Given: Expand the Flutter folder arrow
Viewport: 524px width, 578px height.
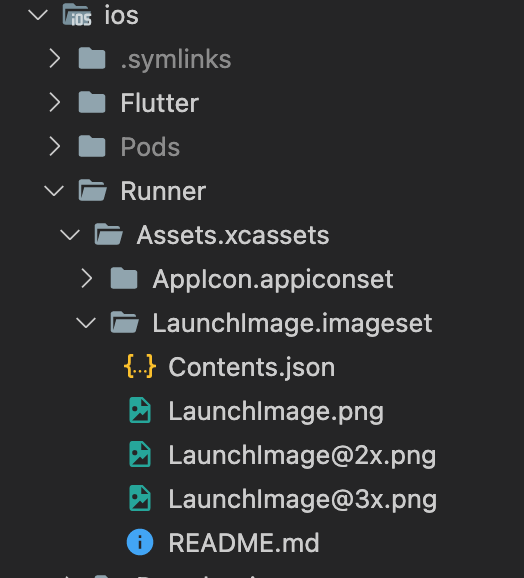Looking at the screenshot, I should click(55, 102).
